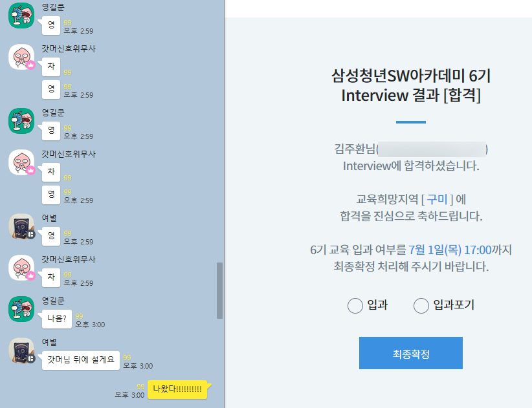Click the '갓머님 뒤에 설게요' chat bubble

tap(81, 360)
